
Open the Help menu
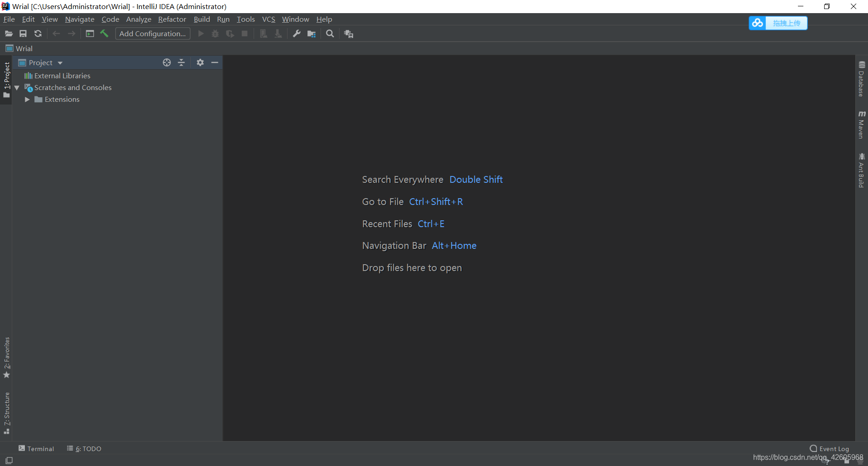click(x=324, y=19)
